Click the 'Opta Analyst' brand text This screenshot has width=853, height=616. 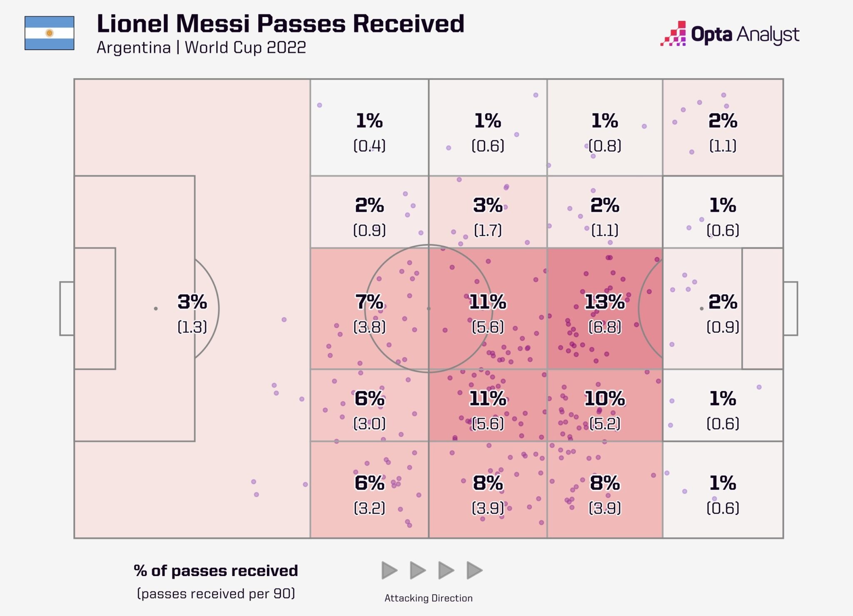(745, 35)
